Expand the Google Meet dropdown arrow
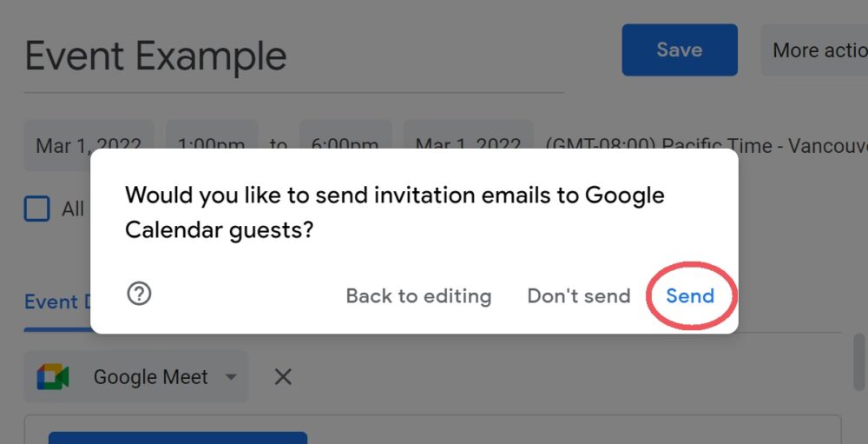Image resolution: width=868 pixels, height=444 pixels. coord(231,377)
